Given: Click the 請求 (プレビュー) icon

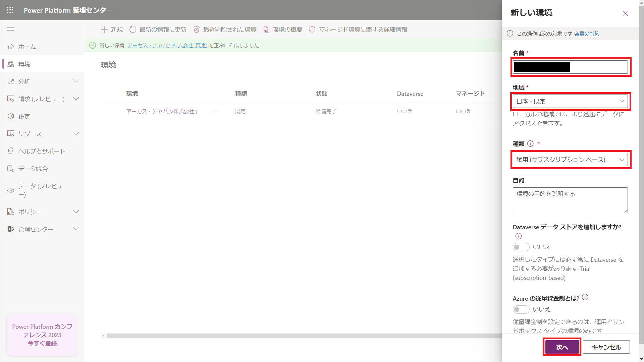Looking at the screenshot, I should coord(11,99).
